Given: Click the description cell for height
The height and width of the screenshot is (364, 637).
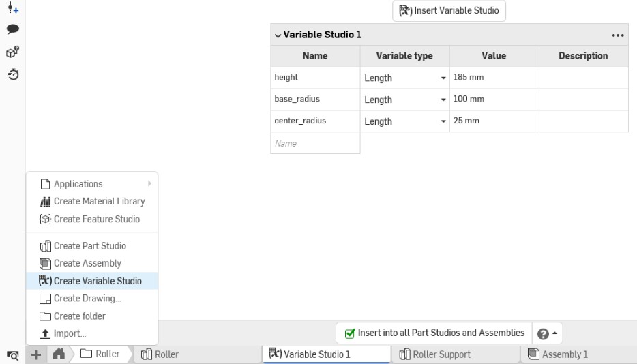Looking at the screenshot, I should point(583,78).
